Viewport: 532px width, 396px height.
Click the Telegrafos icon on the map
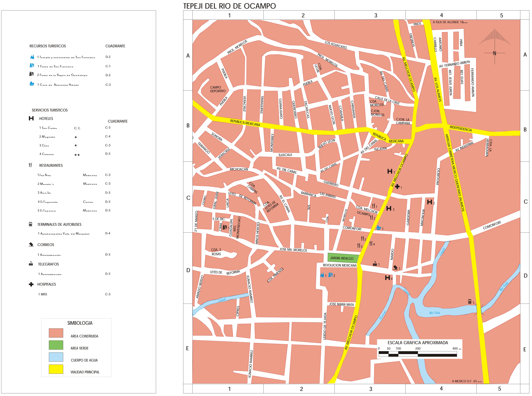point(375,264)
